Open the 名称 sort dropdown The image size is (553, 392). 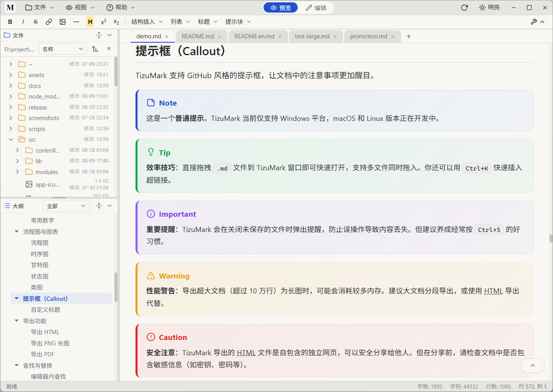click(x=63, y=49)
